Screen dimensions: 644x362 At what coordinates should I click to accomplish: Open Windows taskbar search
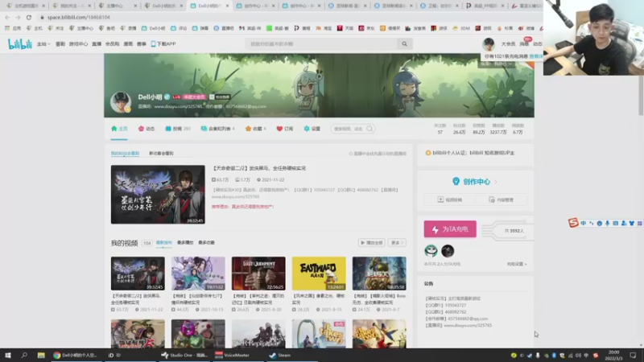(x=24, y=355)
